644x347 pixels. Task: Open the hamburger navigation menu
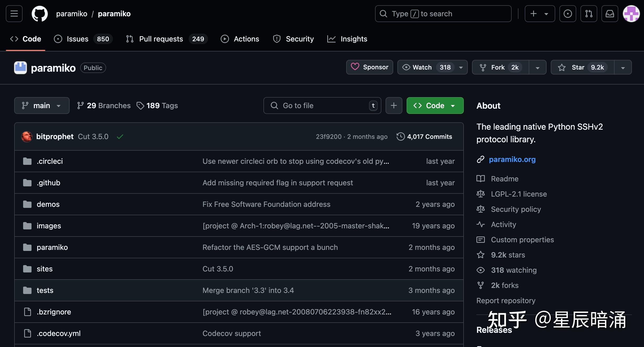(x=14, y=14)
